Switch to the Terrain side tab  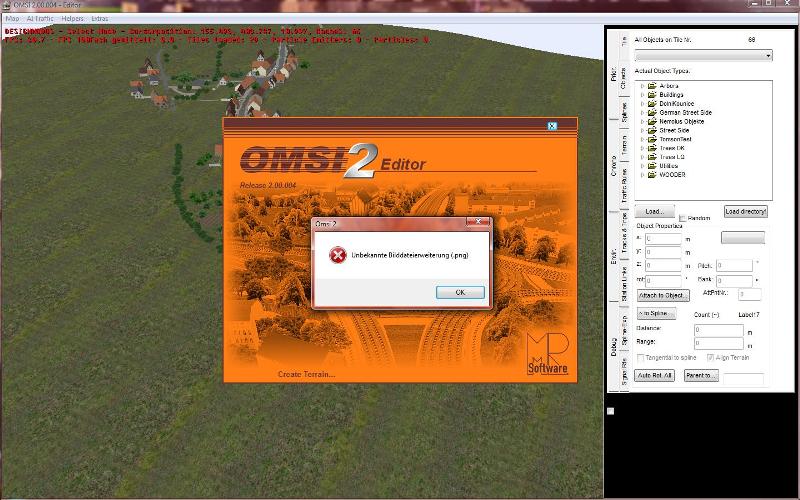(x=624, y=145)
